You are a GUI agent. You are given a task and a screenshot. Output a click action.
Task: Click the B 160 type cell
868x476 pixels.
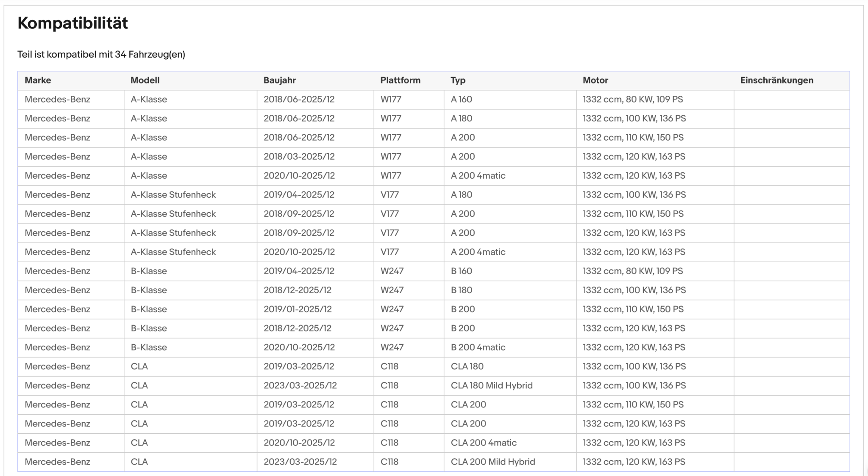pyautogui.click(x=510, y=271)
